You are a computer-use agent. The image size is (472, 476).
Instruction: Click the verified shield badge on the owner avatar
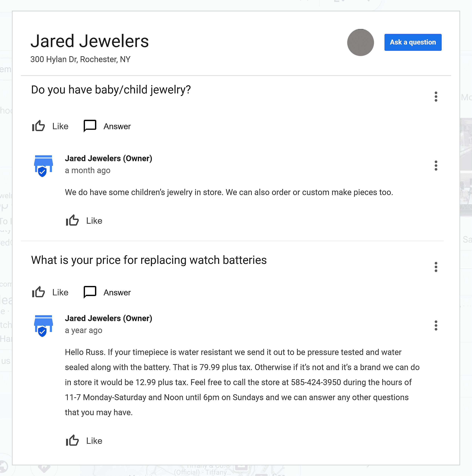point(42,172)
